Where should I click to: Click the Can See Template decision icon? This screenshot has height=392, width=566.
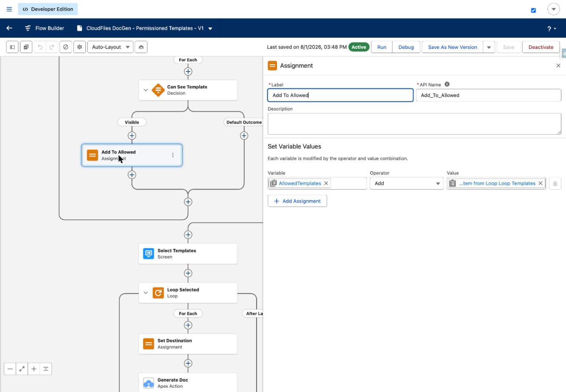point(158,90)
